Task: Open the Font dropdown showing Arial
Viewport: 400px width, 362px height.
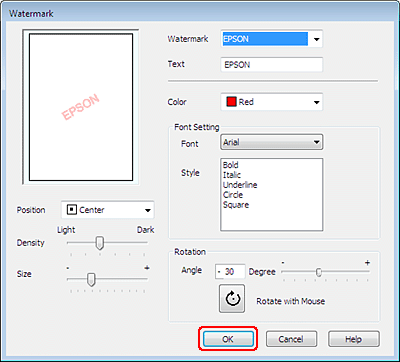Action: click(x=271, y=142)
